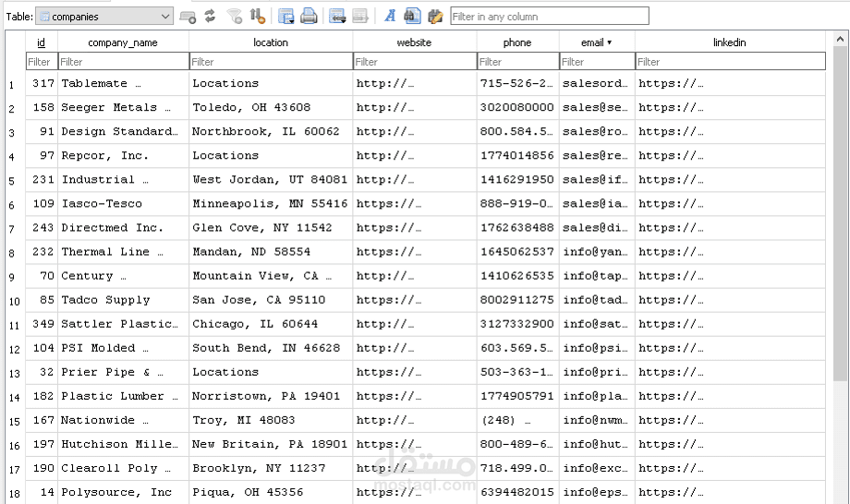
Task: Select the 'South Bend, IN 46628' cell
Action: (x=271, y=348)
